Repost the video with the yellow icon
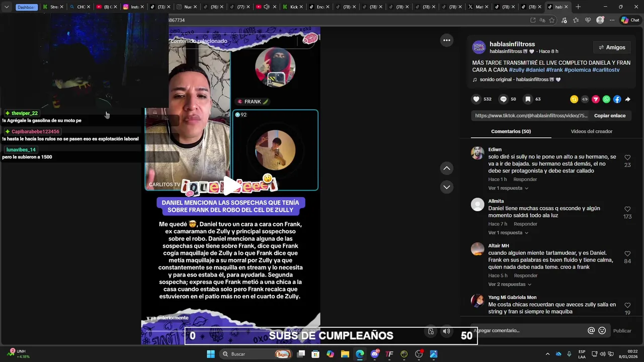This screenshot has height=362, width=644. tap(574, 99)
